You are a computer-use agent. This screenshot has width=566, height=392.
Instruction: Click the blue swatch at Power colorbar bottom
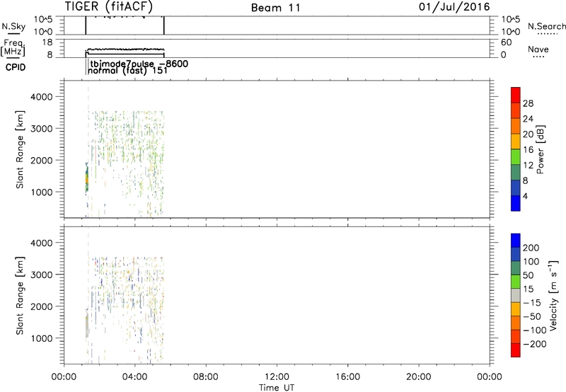(x=516, y=203)
